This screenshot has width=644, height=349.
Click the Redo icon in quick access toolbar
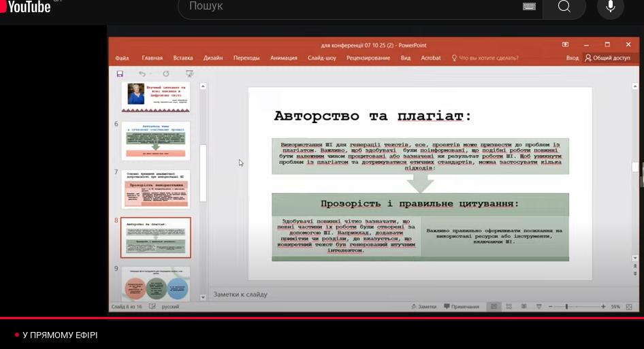[165, 73]
